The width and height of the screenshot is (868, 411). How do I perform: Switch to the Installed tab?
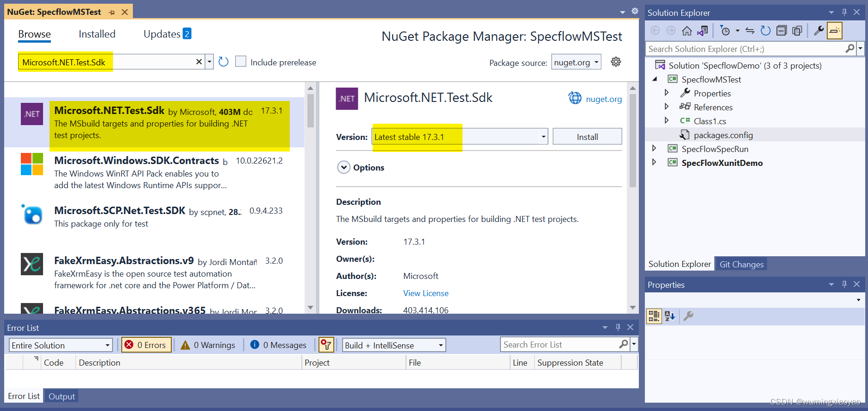point(97,34)
